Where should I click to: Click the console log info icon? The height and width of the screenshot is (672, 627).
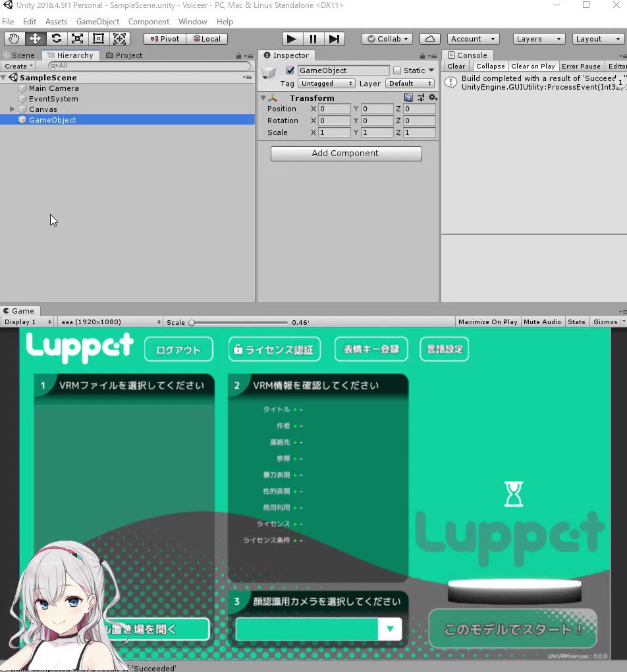(x=450, y=82)
